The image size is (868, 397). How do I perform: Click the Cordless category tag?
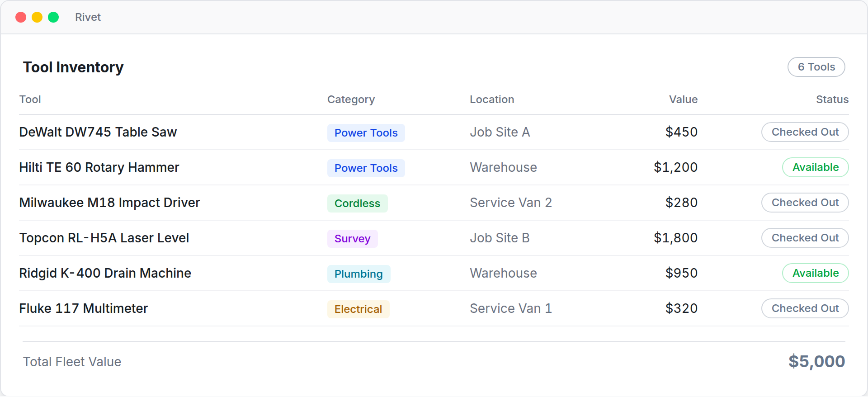coord(358,203)
